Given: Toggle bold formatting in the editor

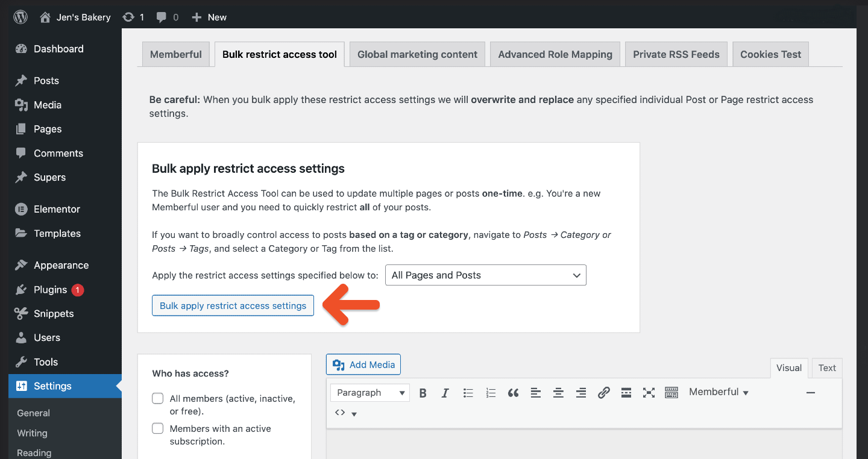Looking at the screenshot, I should [423, 392].
